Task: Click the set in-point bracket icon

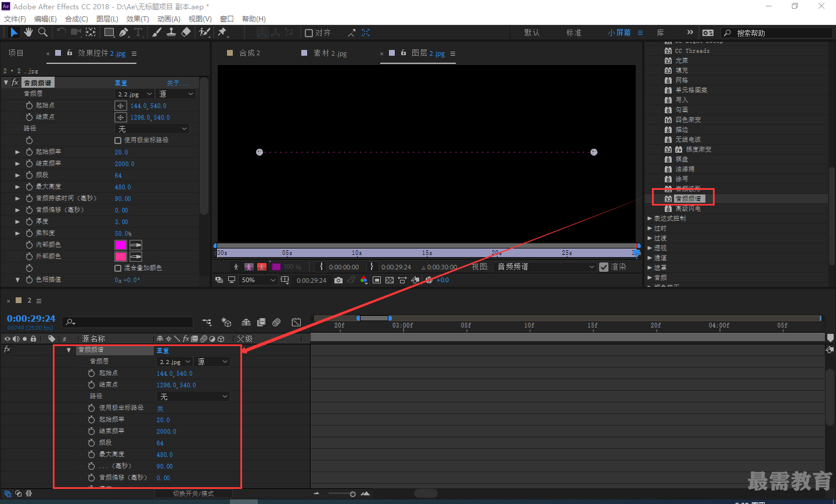Action: [x=321, y=267]
